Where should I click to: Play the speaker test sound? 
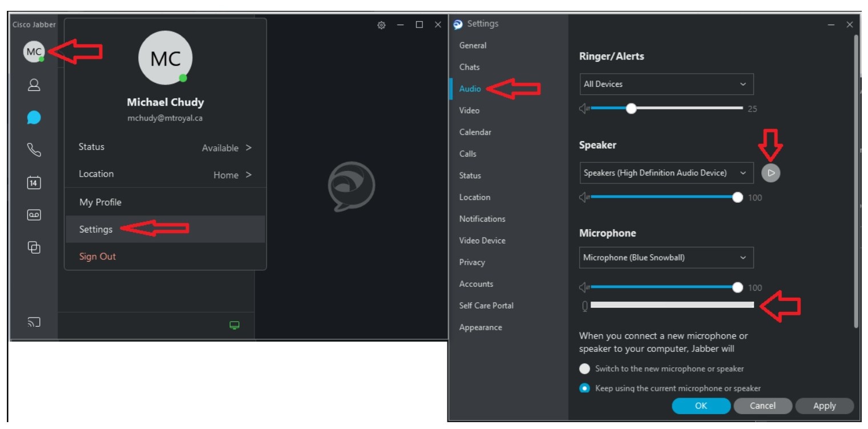[771, 173]
